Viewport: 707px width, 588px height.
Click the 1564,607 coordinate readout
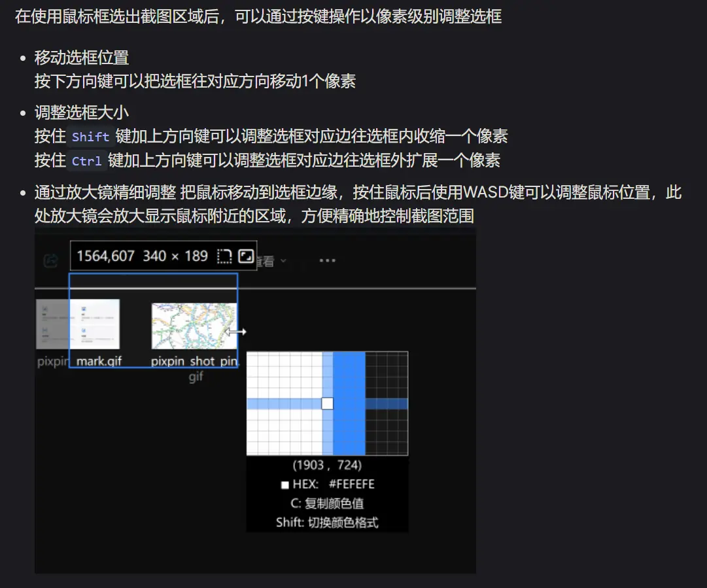click(105, 256)
